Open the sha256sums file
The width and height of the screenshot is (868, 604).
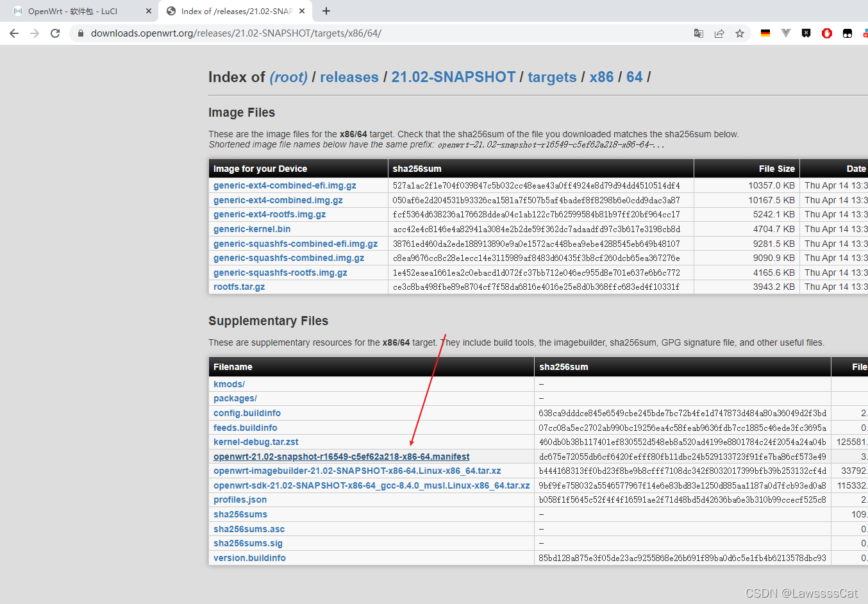tap(240, 514)
